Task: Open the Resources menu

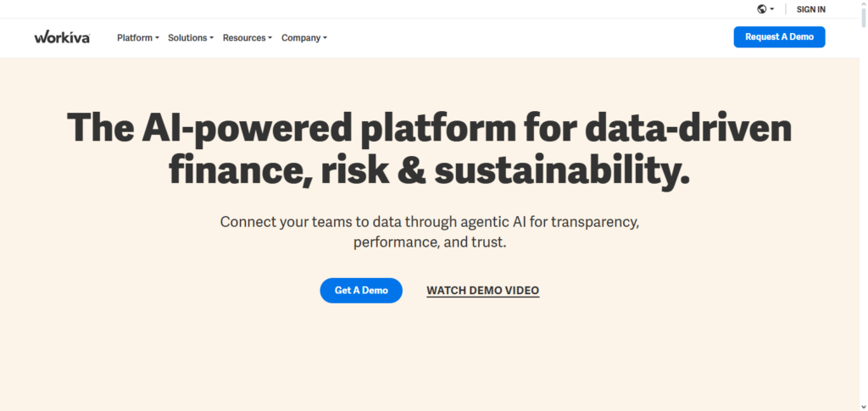Action: coord(244,38)
